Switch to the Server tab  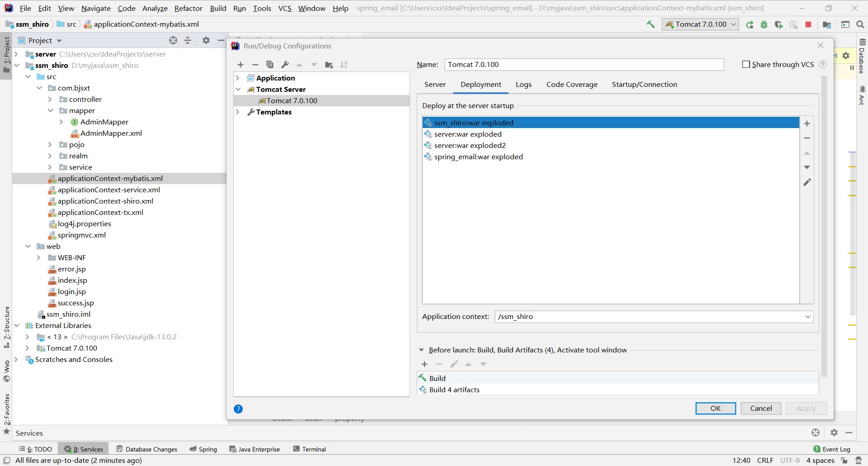point(435,85)
